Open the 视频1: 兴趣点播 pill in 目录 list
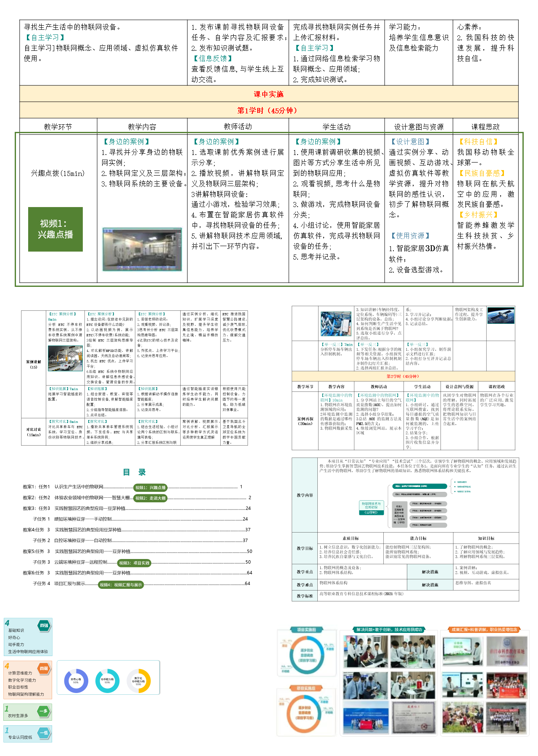This screenshot has height=756, width=538. 150,488
